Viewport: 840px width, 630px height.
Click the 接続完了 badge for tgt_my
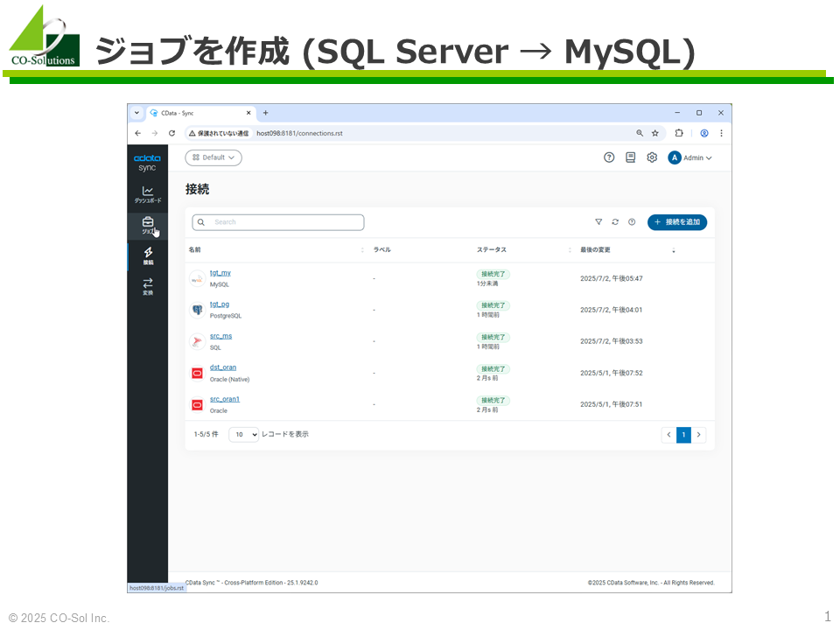tap(493, 274)
